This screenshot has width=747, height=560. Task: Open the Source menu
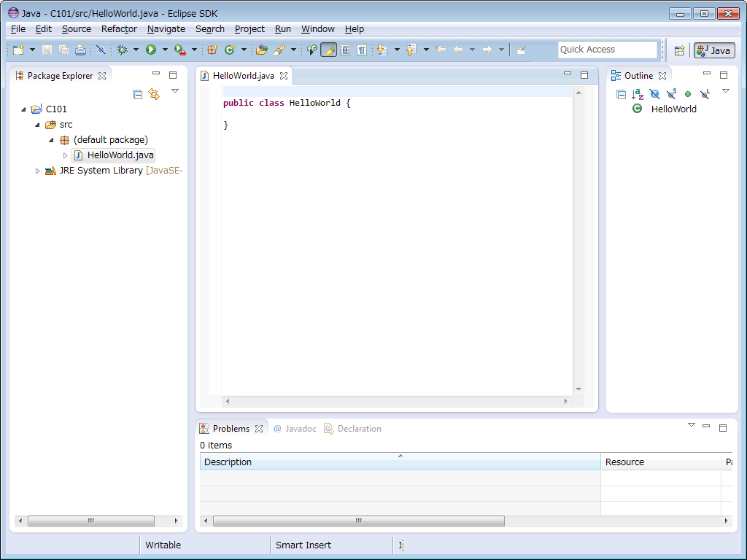(x=76, y=29)
